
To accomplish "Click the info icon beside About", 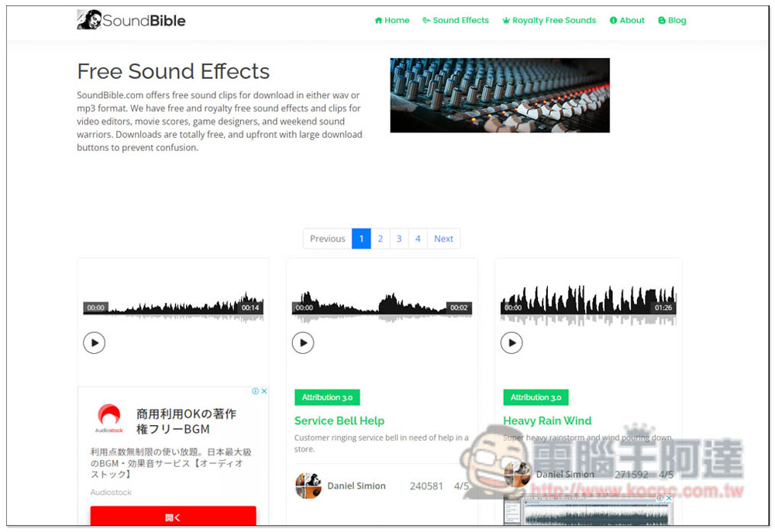I will (x=613, y=20).
